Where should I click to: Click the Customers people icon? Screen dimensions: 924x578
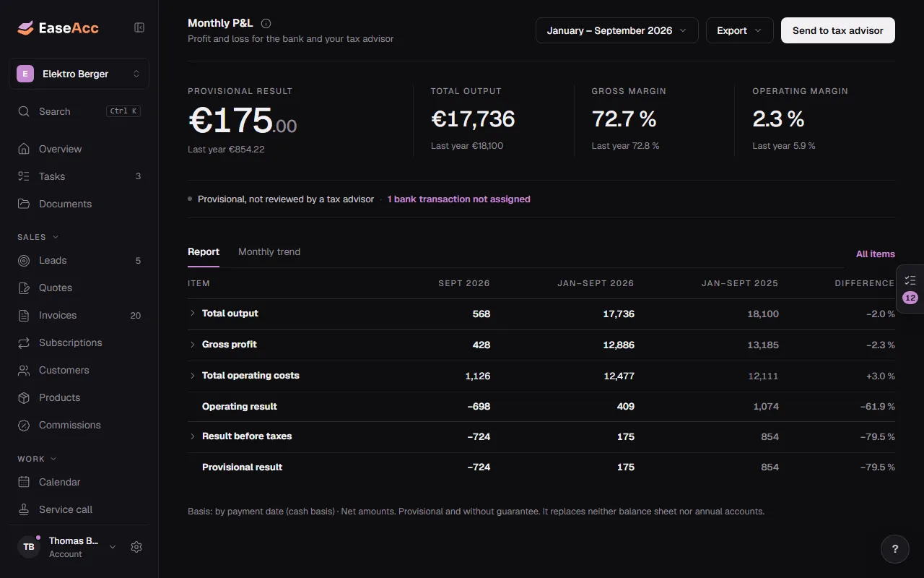pyautogui.click(x=24, y=370)
